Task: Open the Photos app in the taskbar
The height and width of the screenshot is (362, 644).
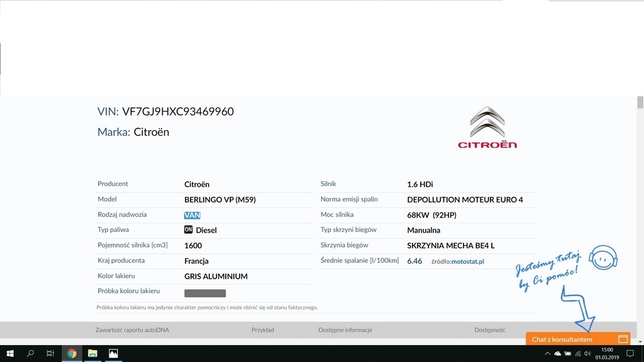Action: [113, 353]
